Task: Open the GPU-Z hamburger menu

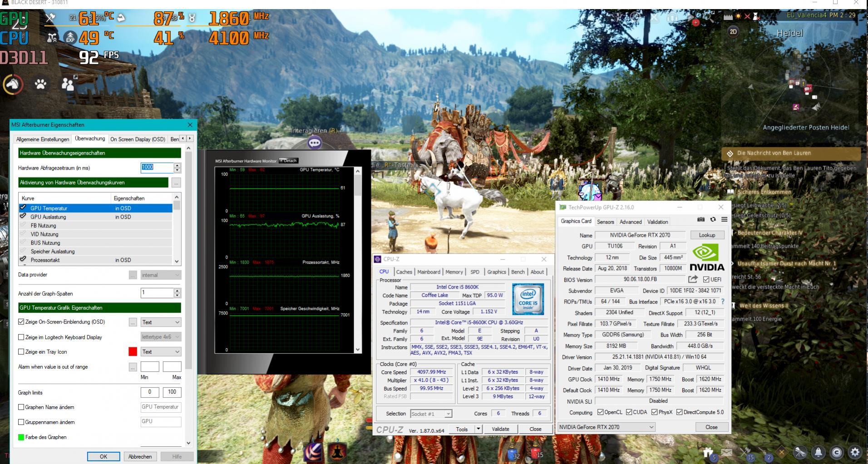Action: [724, 220]
